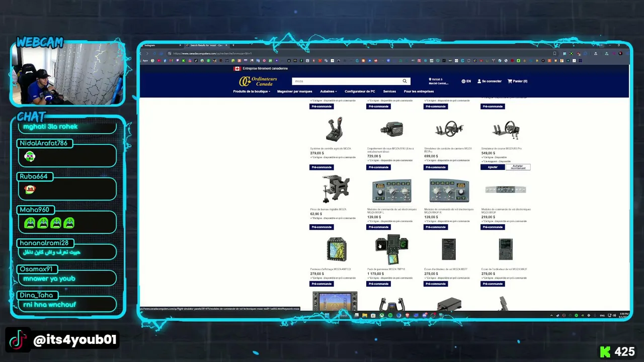644x362 pixels.
Task: Click the Se connecter user account icon
Action: pos(479,81)
